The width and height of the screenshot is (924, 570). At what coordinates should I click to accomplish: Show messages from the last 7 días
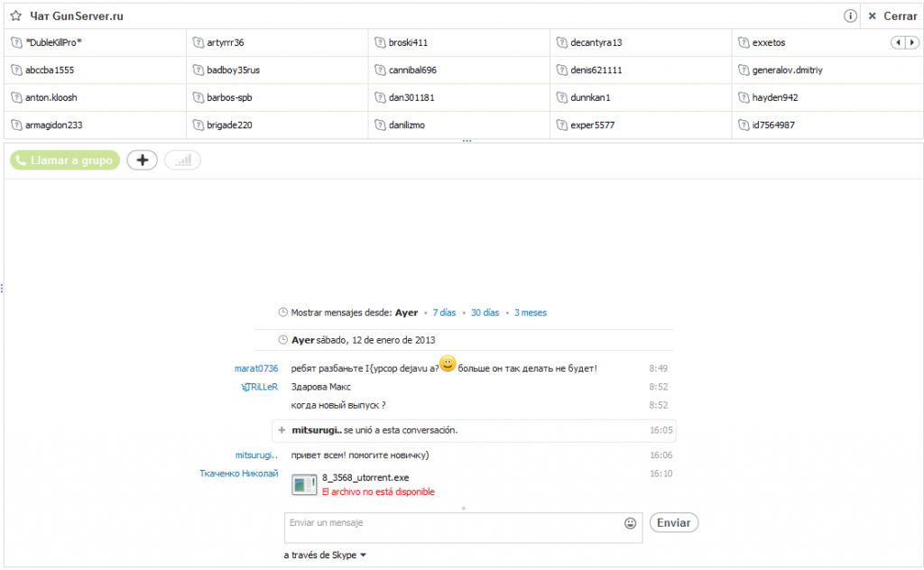(x=444, y=313)
